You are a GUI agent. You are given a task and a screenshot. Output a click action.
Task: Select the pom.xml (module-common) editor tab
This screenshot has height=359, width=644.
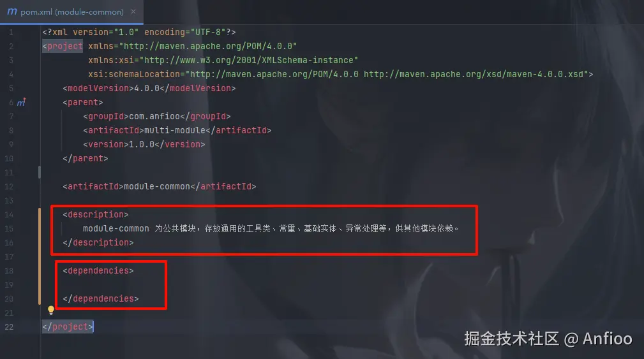pos(71,12)
